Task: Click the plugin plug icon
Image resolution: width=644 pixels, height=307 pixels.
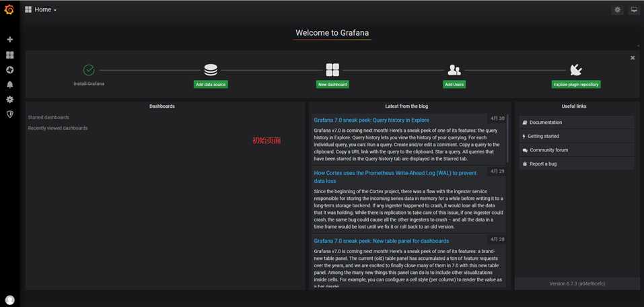Action: click(576, 70)
